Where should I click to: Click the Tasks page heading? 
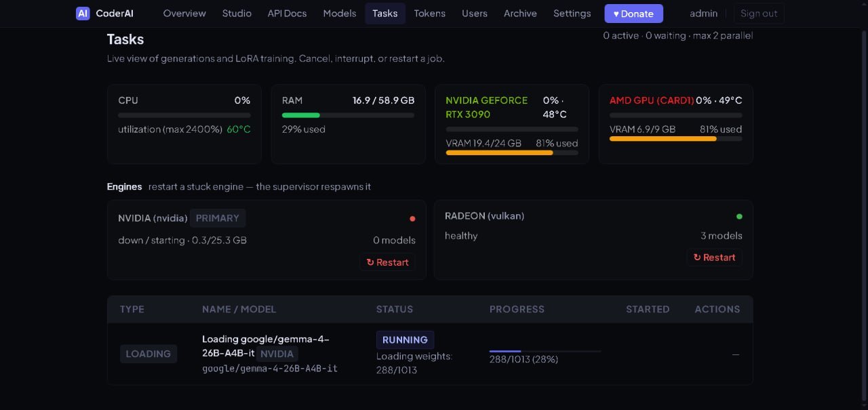pyautogui.click(x=125, y=39)
